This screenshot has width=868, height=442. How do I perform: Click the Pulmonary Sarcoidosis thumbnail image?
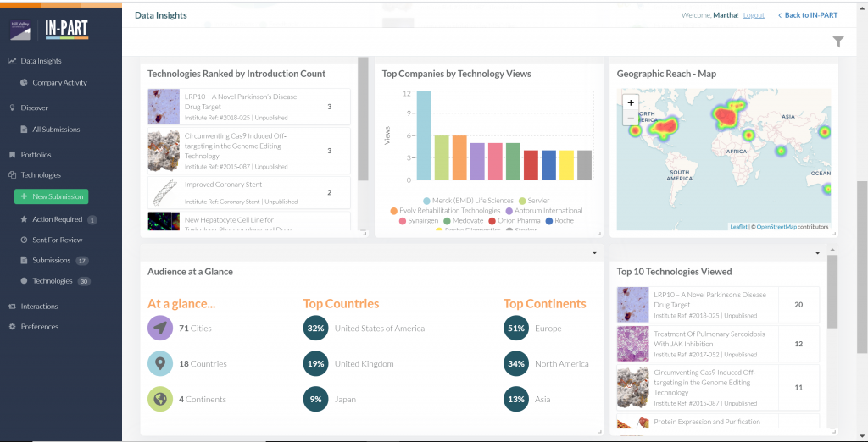632,343
